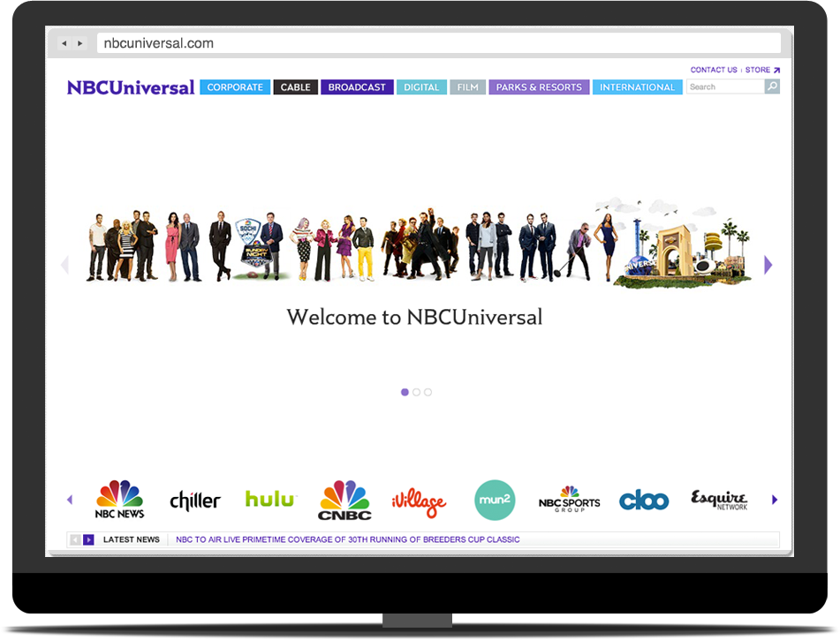
Task: Open the CNBC logo
Action: [x=344, y=501]
